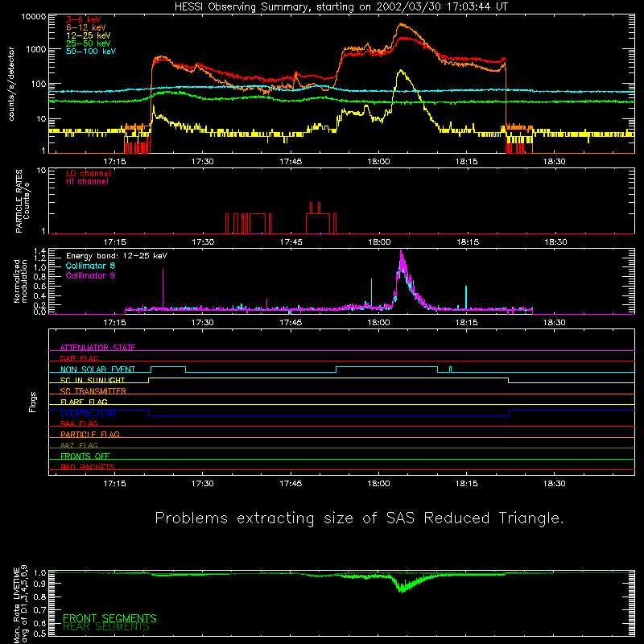Click the 1.4 tick on modulation axis
Viewport: 644px width, 644px height.
coord(39,250)
